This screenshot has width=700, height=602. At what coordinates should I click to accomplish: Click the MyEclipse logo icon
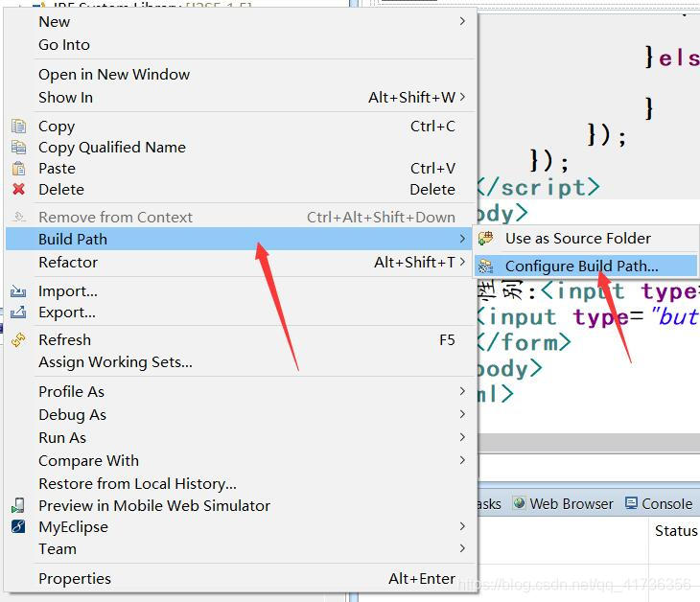[x=18, y=527]
